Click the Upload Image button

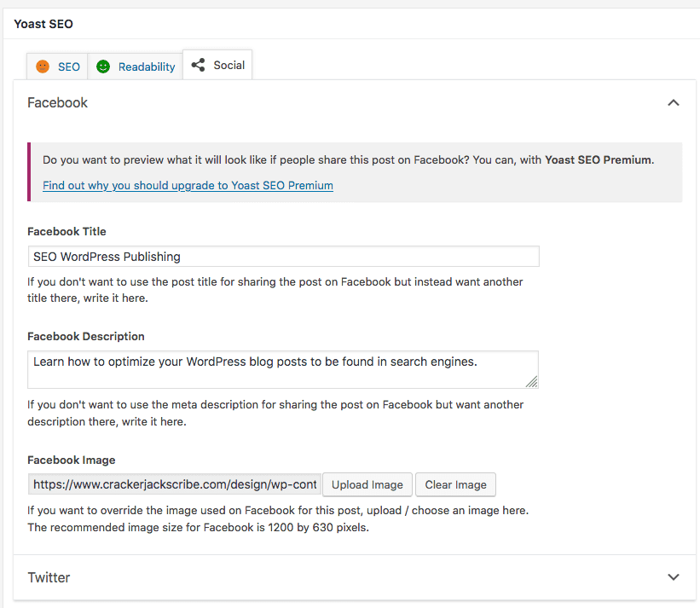(x=367, y=484)
